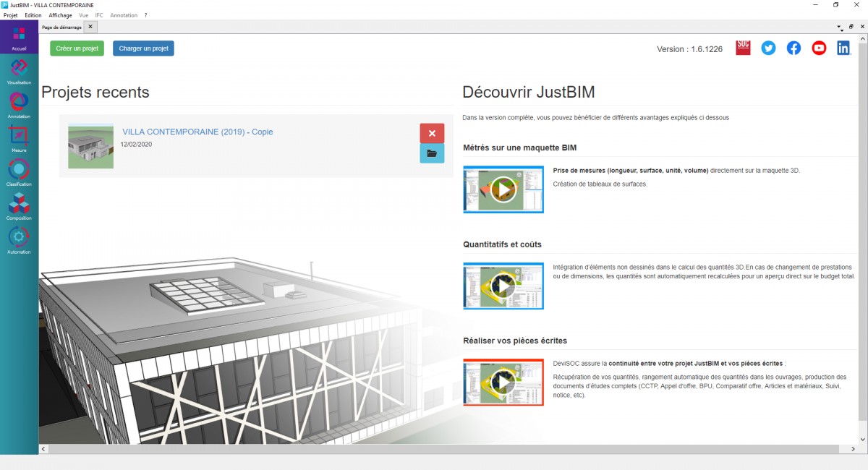868x470 pixels.
Task: Open the Annotation module
Action: (x=19, y=106)
